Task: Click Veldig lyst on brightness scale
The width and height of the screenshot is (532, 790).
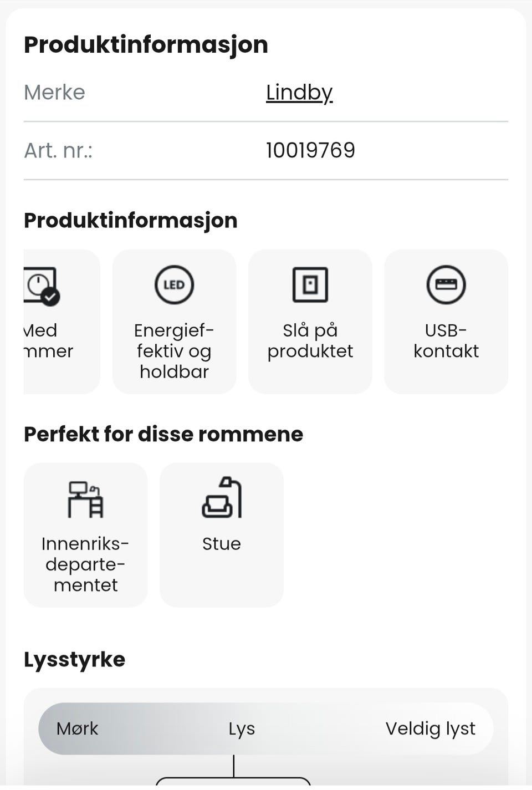Action: pyautogui.click(x=431, y=729)
